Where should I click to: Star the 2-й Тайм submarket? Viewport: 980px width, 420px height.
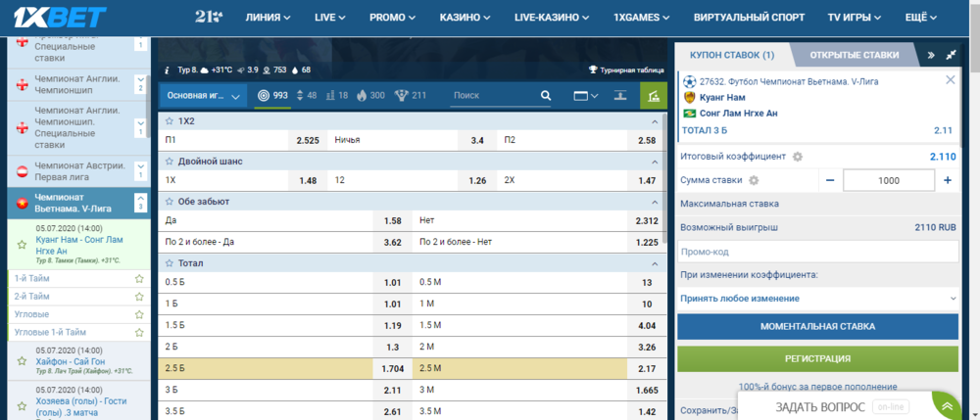point(139,297)
